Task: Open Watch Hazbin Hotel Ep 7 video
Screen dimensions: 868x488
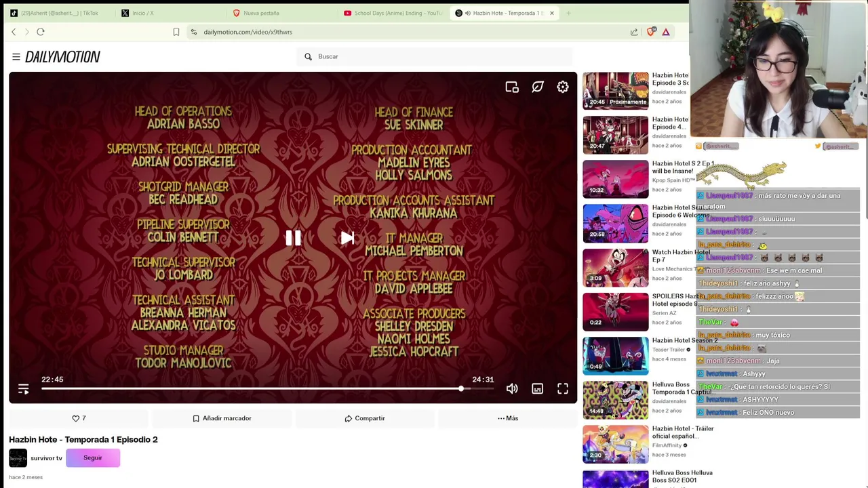Action: (x=616, y=267)
